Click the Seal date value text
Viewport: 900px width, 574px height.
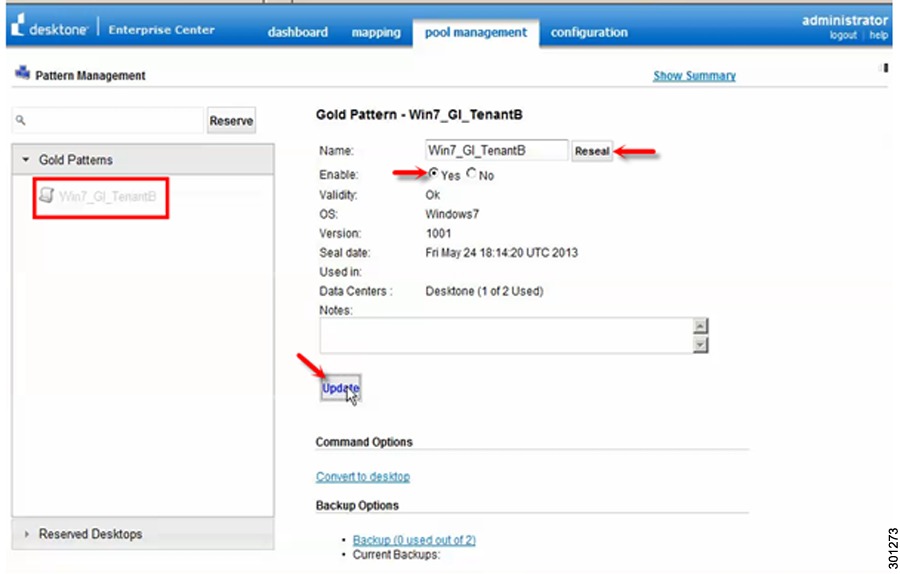tap(501, 253)
